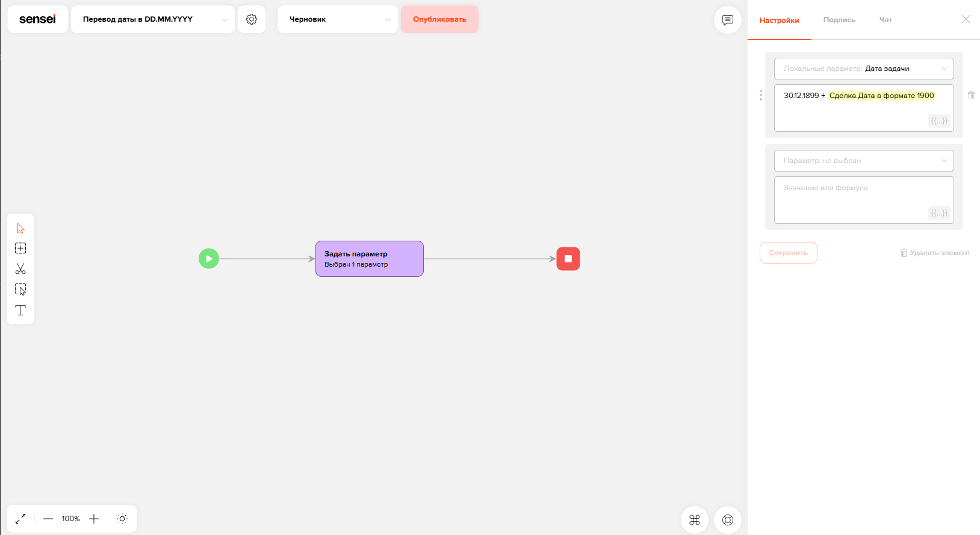
Task: Open process settings gear icon
Action: (x=252, y=19)
